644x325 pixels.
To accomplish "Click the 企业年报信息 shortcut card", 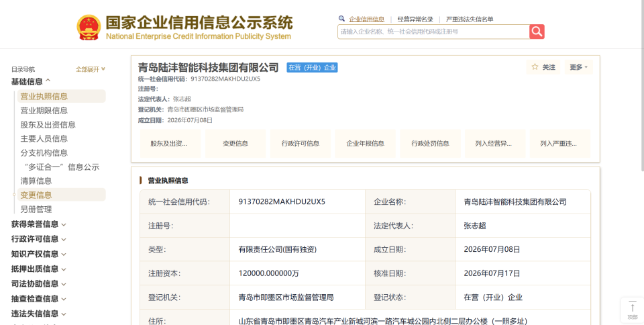I will tap(365, 144).
